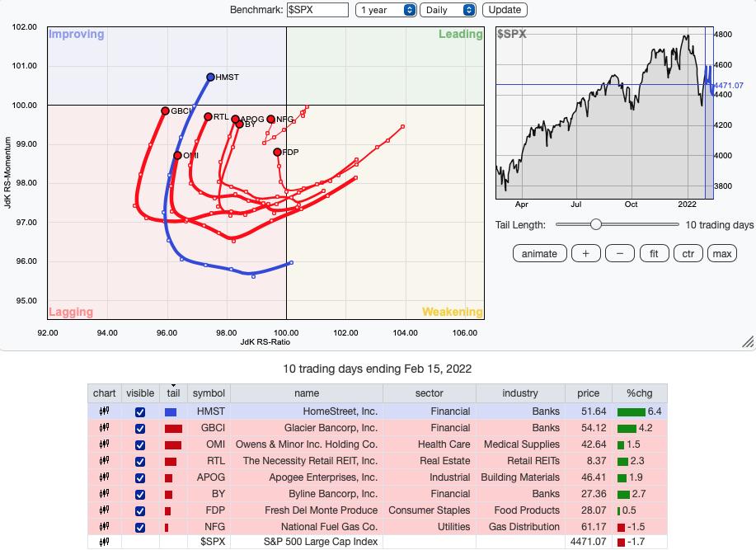
Task: Uncheck visibility for APOG
Action: [140, 477]
